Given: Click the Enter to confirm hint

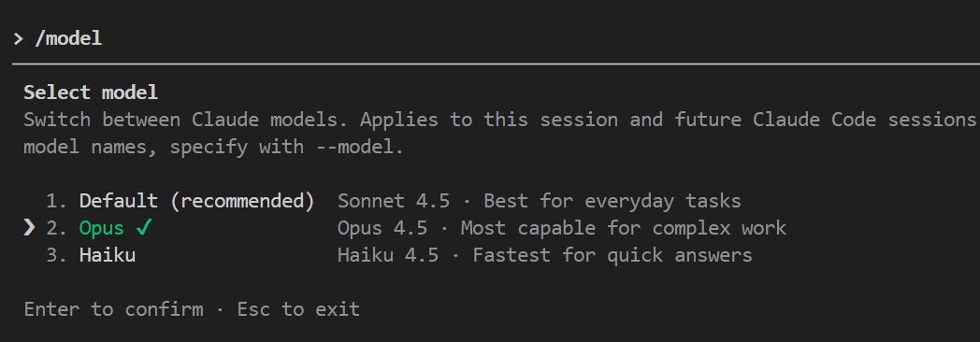Looking at the screenshot, I should [114, 309].
